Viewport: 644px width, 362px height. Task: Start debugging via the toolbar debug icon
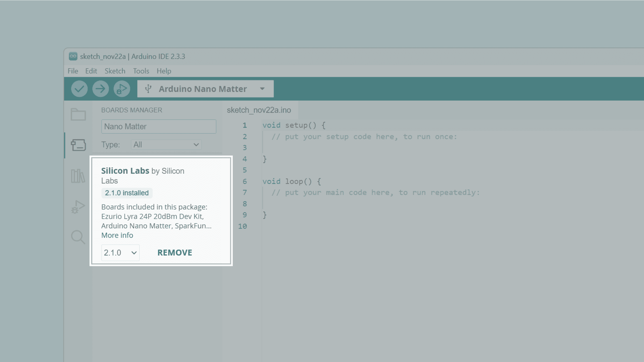coord(122,89)
